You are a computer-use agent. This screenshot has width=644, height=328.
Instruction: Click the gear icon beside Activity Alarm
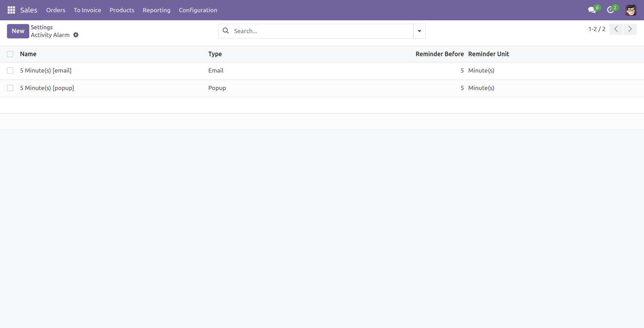(x=76, y=35)
